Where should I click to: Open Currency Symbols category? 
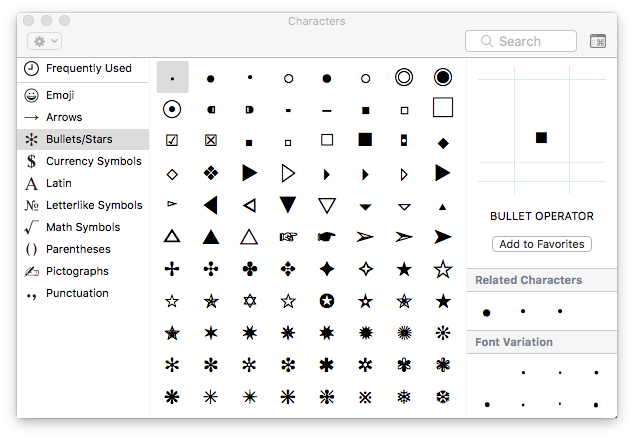(83, 161)
